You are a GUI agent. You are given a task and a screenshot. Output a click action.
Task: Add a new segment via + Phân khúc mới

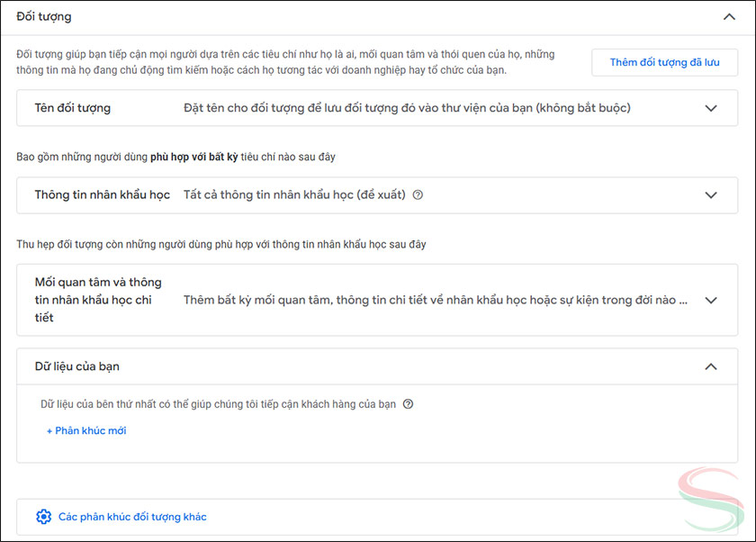click(x=86, y=430)
